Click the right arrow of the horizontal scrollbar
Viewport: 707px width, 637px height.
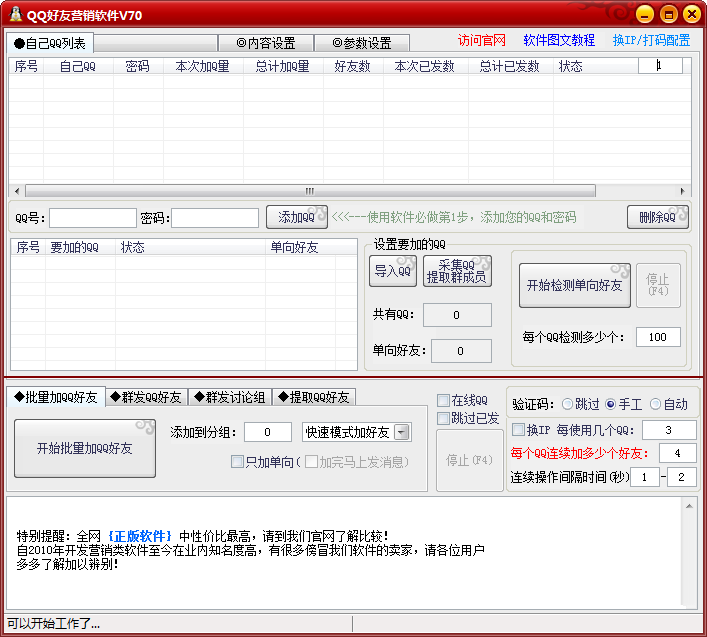683,191
